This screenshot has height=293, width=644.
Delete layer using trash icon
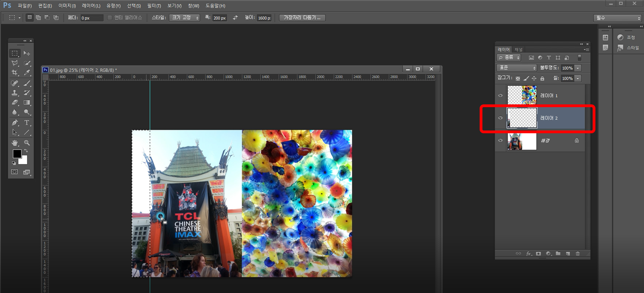pos(578,253)
